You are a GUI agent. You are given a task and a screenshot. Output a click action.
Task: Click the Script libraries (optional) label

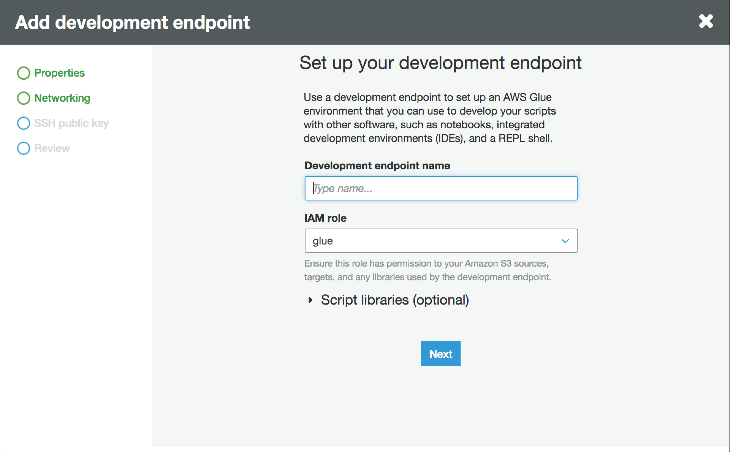[394, 300]
